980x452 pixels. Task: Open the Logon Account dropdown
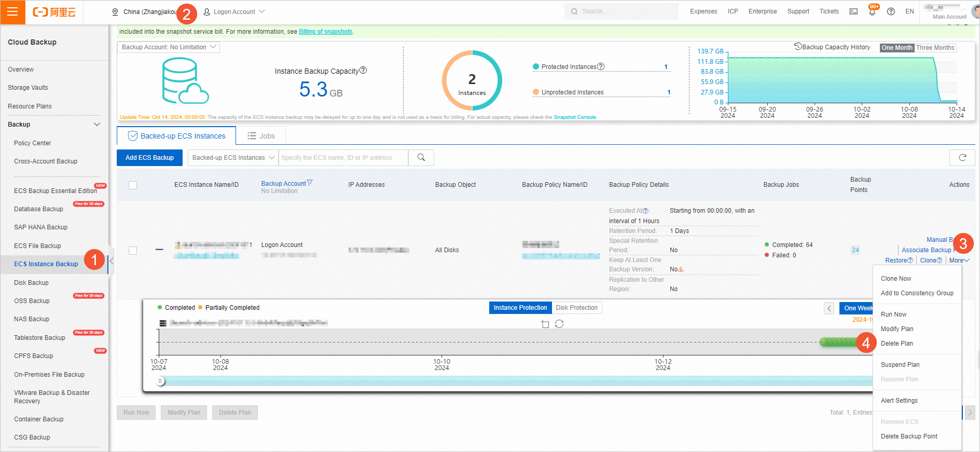(234, 12)
